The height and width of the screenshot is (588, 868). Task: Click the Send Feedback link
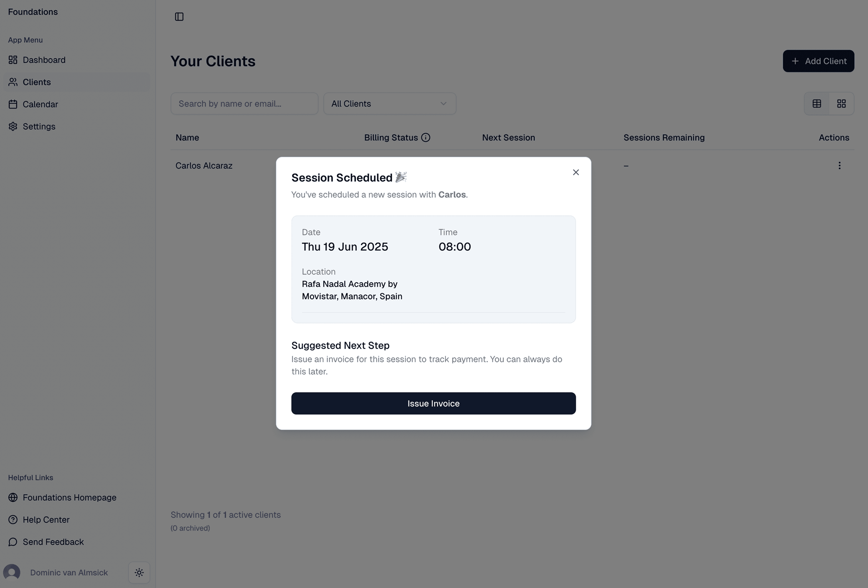(x=53, y=542)
